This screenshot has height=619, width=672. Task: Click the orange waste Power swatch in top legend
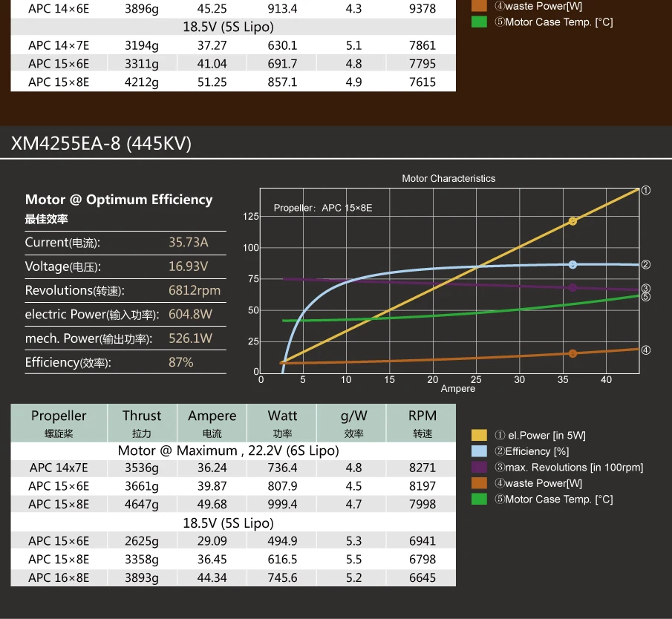(479, 6)
